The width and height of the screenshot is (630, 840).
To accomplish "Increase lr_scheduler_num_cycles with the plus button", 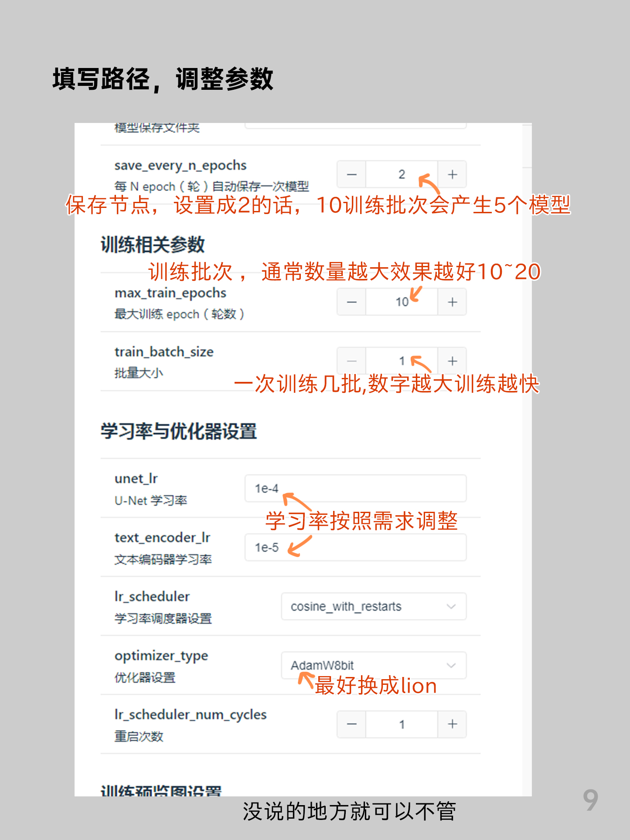I will click(452, 724).
